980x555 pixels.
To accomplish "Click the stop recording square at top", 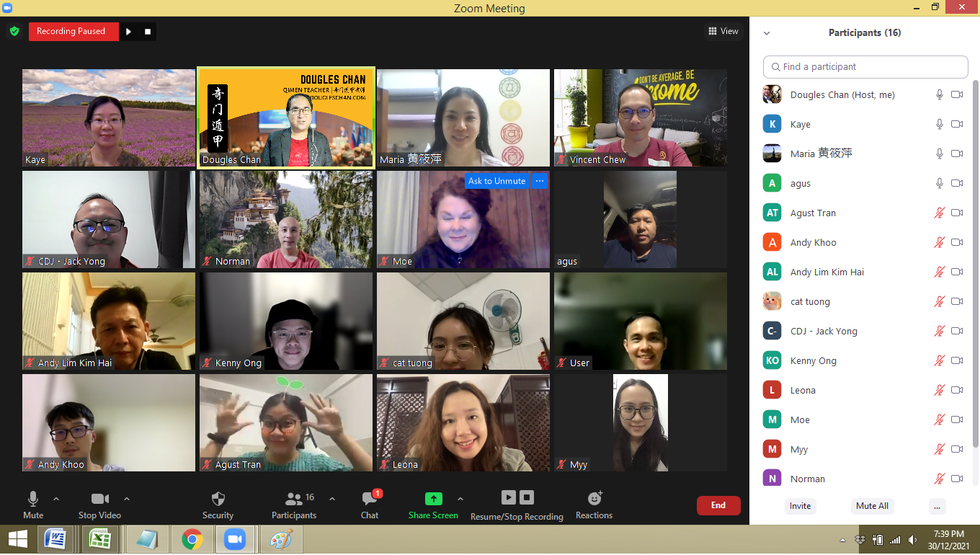I will (x=148, y=32).
